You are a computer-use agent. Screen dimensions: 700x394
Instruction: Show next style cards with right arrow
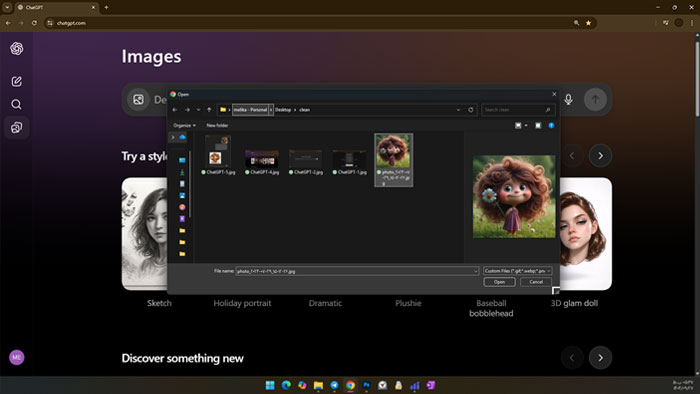(600, 156)
